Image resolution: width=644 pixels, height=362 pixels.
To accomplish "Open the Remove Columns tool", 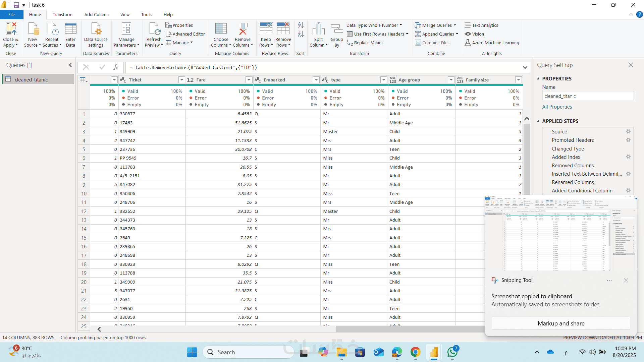I will [243, 29].
